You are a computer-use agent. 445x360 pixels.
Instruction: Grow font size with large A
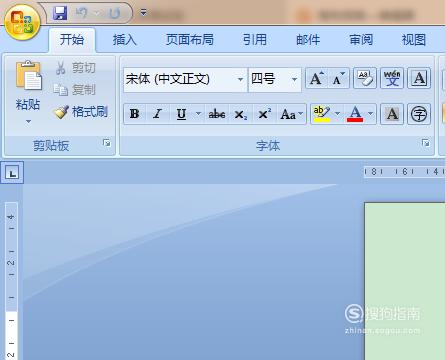pyautogui.click(x=316, y=78)
